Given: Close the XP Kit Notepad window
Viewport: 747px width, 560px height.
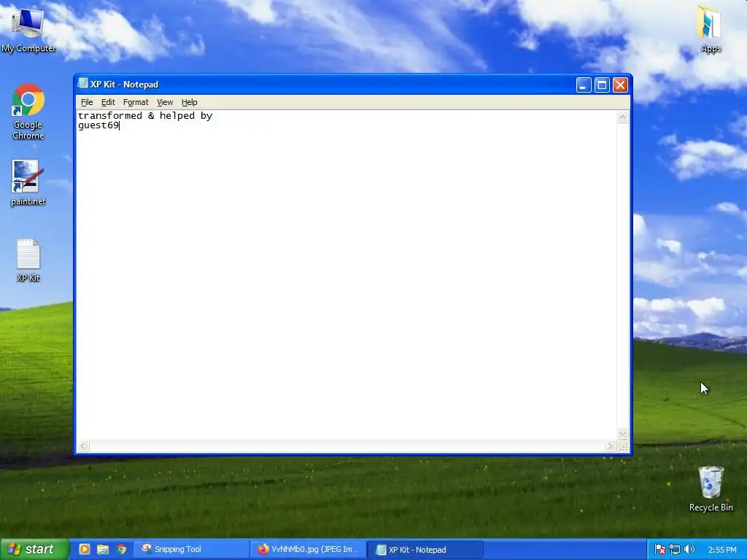Looking at the screenshot, I should pos(620,85).
